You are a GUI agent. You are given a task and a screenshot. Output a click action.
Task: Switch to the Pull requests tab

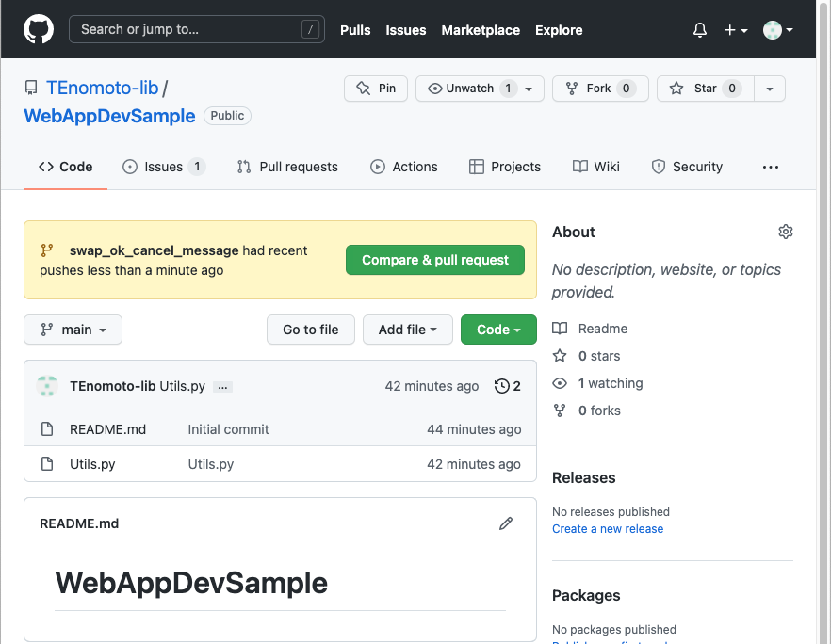[287, 167]
